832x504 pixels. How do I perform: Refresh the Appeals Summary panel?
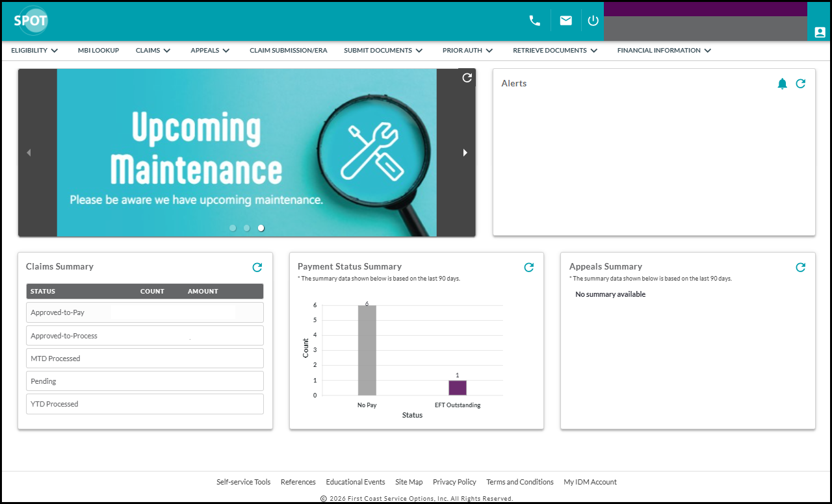pos(801,267)
